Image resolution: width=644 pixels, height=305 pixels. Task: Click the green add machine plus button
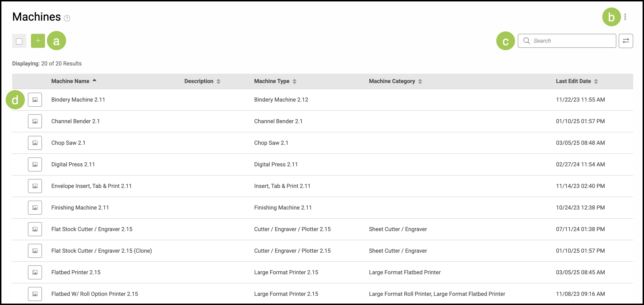(38, 41)
